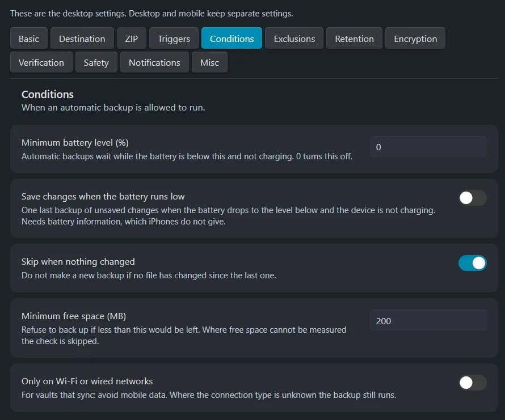Click the 'These are the desktop settings' note
505x420 pixels.
pos(152,14)
